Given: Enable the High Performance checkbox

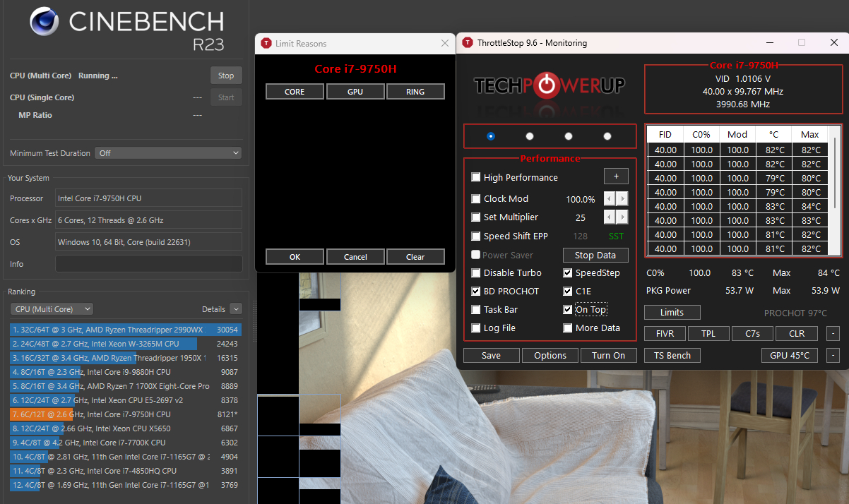Looking at the screenshot, I should point(476,178).
